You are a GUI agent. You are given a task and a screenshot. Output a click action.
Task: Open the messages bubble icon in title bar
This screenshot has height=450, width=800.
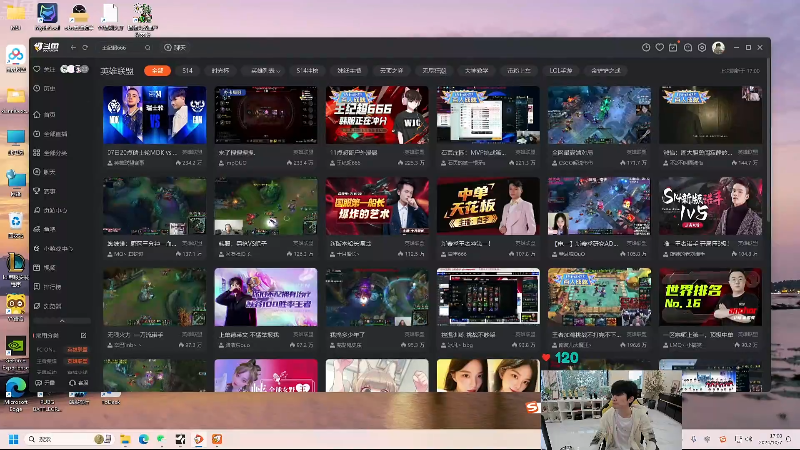[x=688, y=47]
